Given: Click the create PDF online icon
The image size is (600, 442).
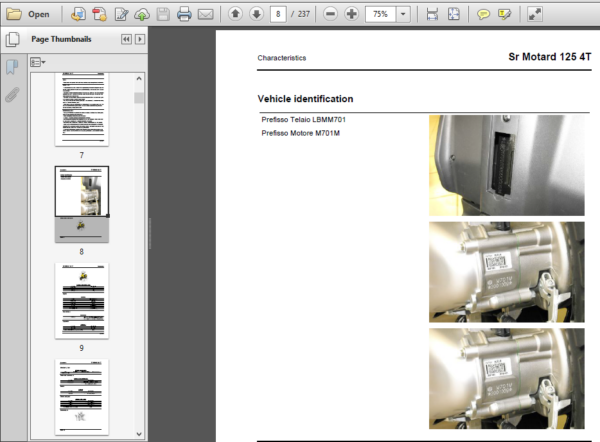Looking at the screenshot, I should pos(78,15).
